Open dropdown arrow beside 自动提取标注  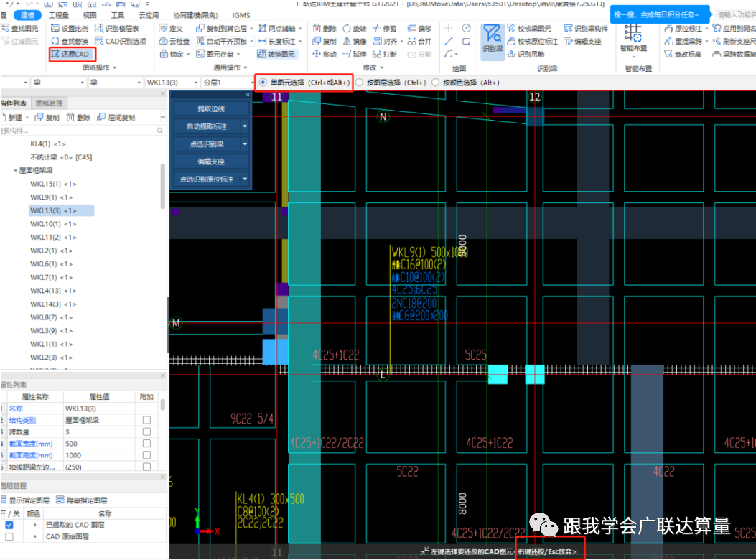[x=244, y=126]
